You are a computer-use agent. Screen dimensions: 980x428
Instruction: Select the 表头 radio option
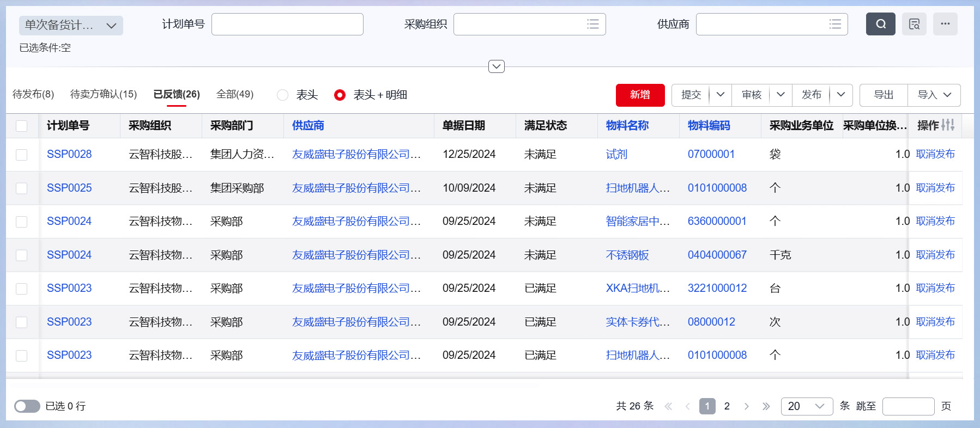(x=282, y=95)
